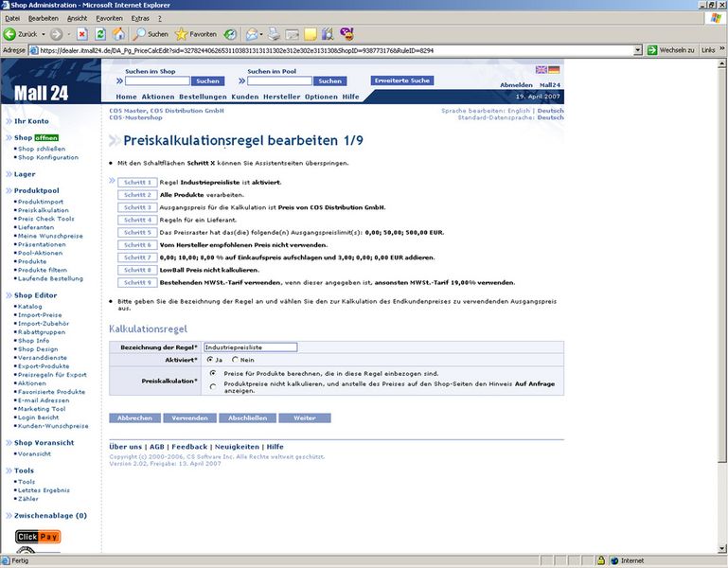
Task: Click the English flag icon
Action: coord(542,70)
